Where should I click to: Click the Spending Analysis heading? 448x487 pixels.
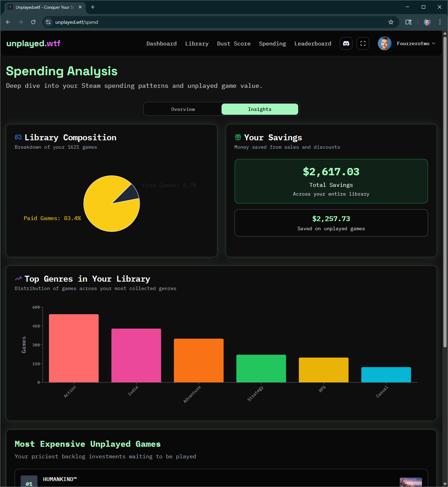(x=62, y=71)
